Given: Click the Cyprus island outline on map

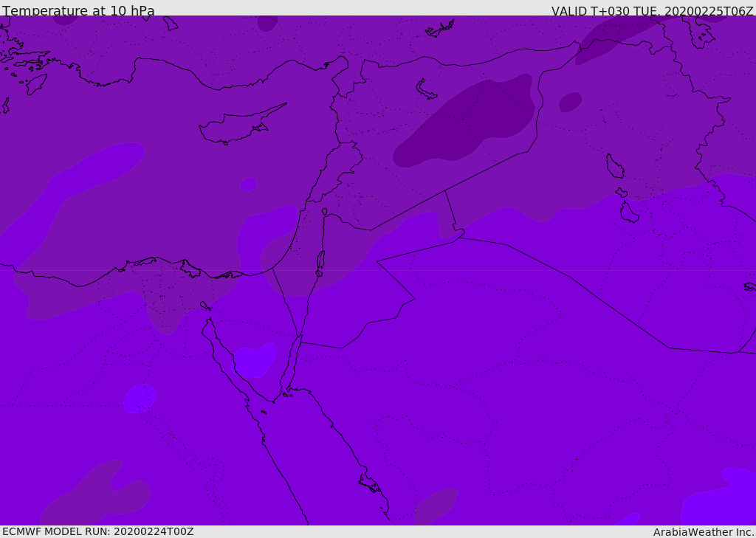Looking at the screenshot, I should (242, 125).
